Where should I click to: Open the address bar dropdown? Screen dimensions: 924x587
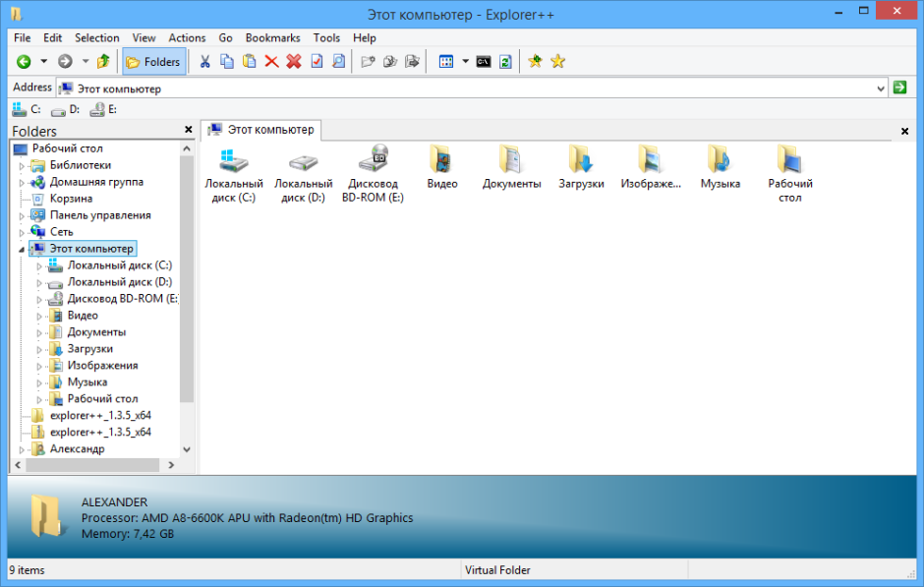881,88
